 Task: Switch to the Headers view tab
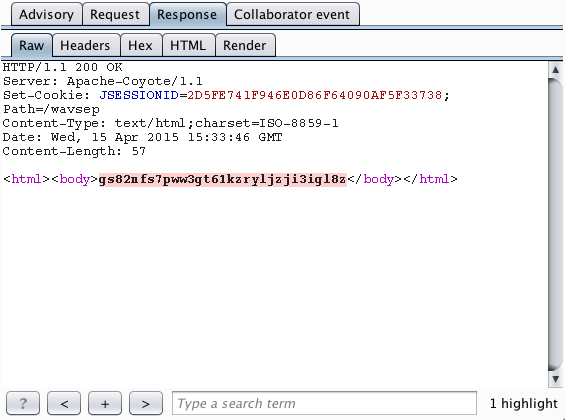[x=86, y=45]
